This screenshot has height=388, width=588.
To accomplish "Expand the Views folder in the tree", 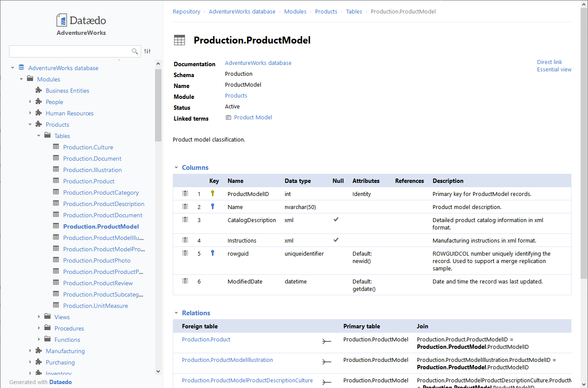I will pyautogui.click(x=38, y=317).
